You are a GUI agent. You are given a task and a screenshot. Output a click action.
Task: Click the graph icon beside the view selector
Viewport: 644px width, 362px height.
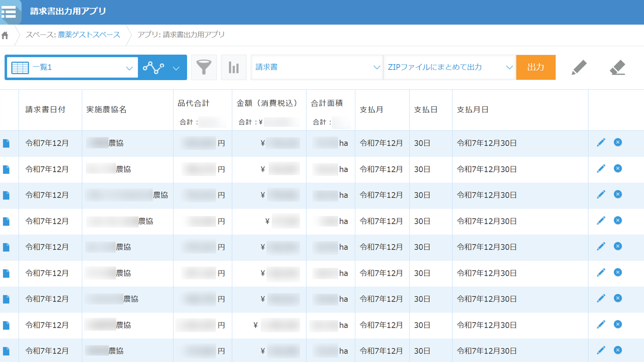tap(155, 67)
